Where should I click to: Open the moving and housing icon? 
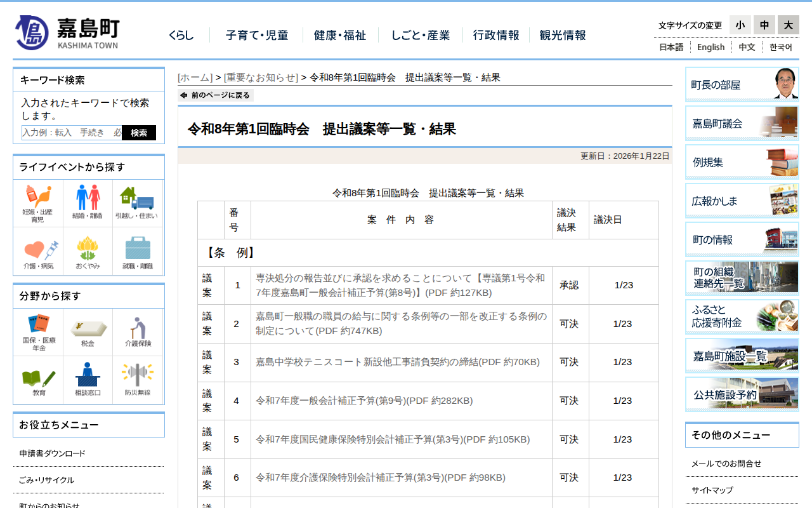(x=137, y=203)
